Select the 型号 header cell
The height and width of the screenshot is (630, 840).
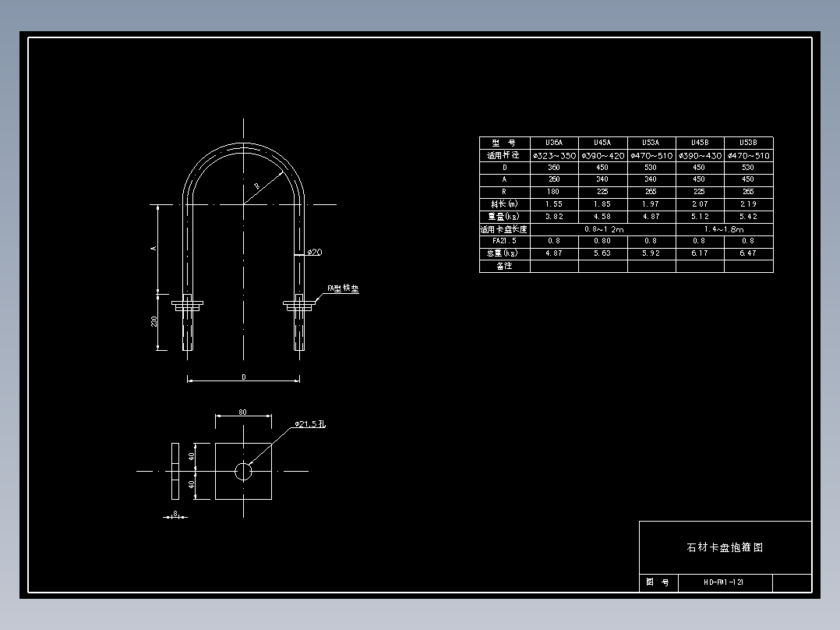504,143
